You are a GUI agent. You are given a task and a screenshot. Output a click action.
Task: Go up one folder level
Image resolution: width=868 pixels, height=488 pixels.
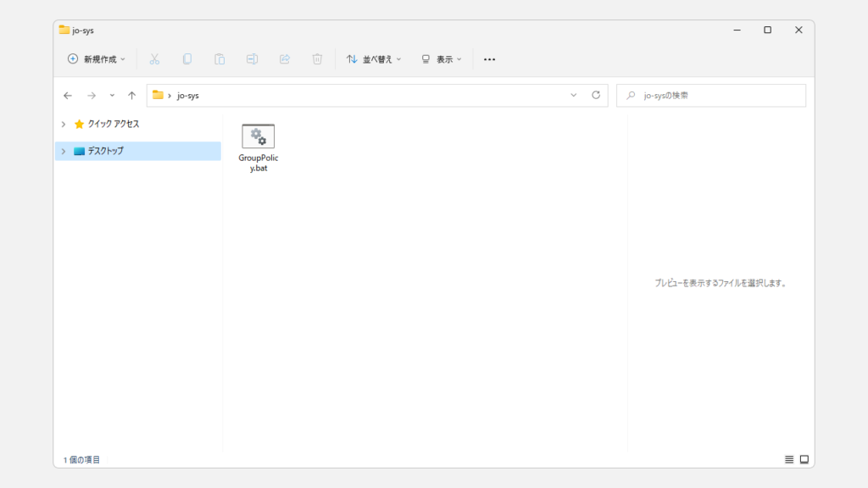pyautogui.click(x=131, y=96)
